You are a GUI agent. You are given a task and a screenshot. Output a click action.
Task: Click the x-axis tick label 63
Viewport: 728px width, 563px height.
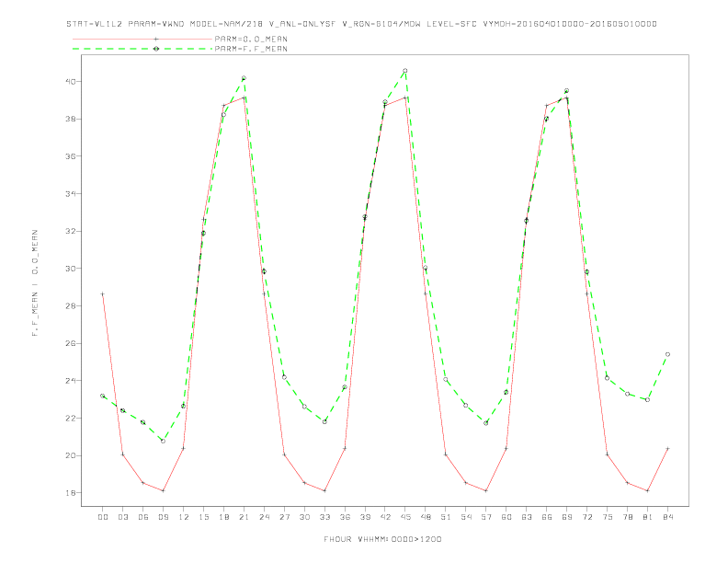pyautogui.click(x=527, y=517)
